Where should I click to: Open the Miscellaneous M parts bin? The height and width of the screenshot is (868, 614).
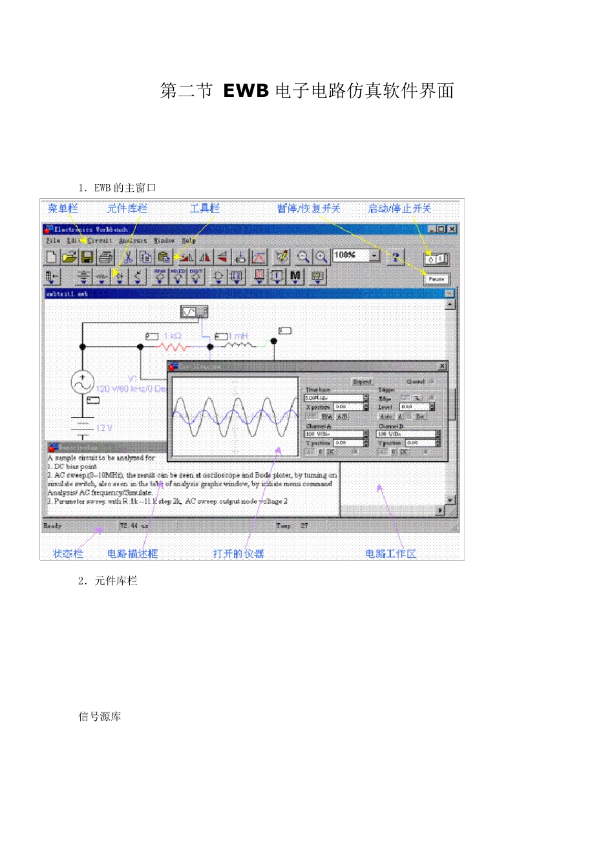(x=295, y=276)
